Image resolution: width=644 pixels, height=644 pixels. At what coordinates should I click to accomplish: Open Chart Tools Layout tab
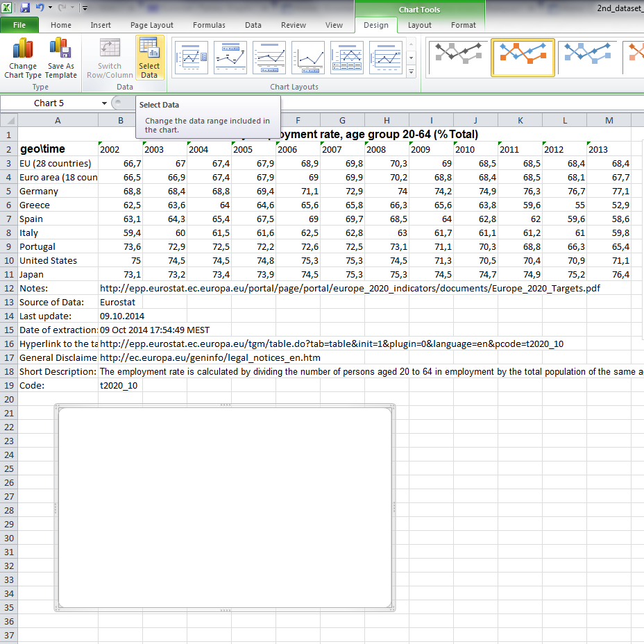[419, 25]
